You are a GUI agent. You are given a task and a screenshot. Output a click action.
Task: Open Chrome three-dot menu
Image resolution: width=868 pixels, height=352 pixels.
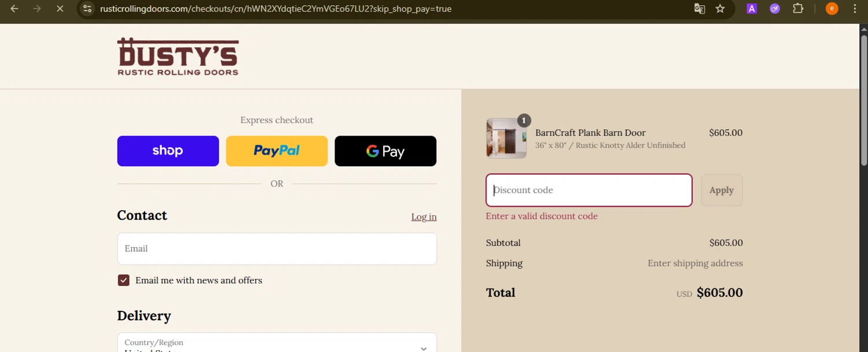click(855, 9)
